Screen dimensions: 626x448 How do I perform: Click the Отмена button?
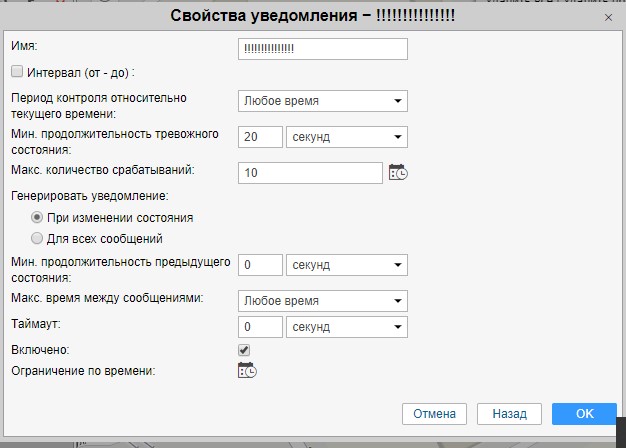pos(435,414)
